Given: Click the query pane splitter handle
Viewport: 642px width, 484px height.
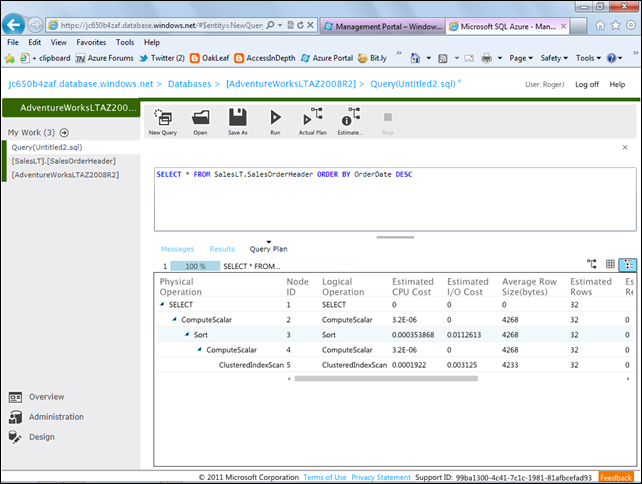Looking at the screenshot, I should (x=395, y=237).
